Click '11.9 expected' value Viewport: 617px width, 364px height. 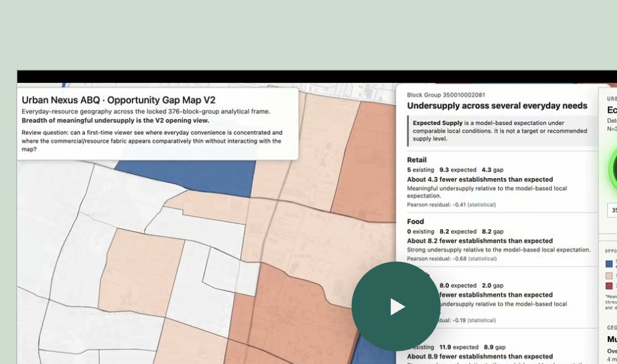point(459,347)
